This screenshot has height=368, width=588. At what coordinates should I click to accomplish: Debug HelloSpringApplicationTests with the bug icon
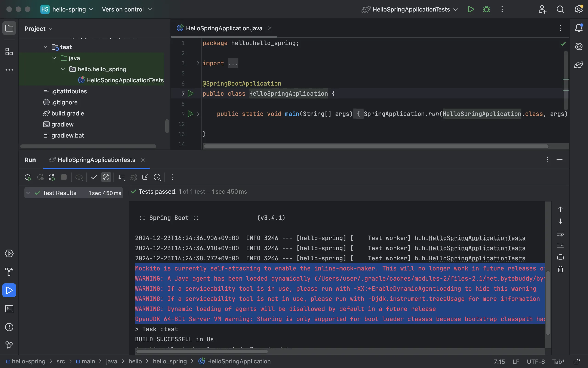(x=486, y=9)
